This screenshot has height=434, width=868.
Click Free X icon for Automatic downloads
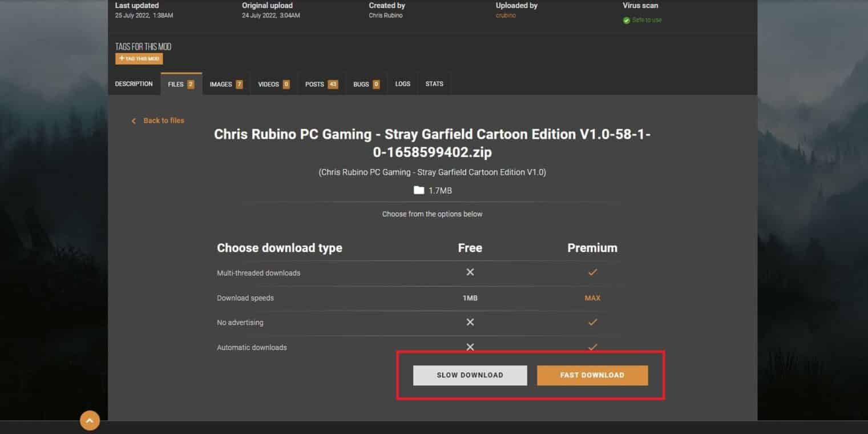tap(470, 347)
